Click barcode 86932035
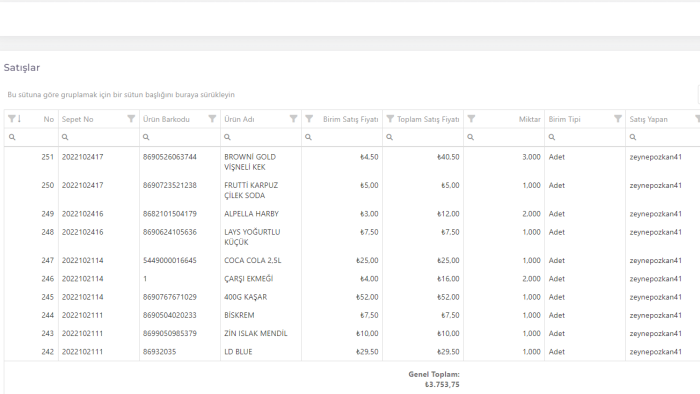Image resolution: width=700 pixels, height=394 pixels. pos(159,352)
